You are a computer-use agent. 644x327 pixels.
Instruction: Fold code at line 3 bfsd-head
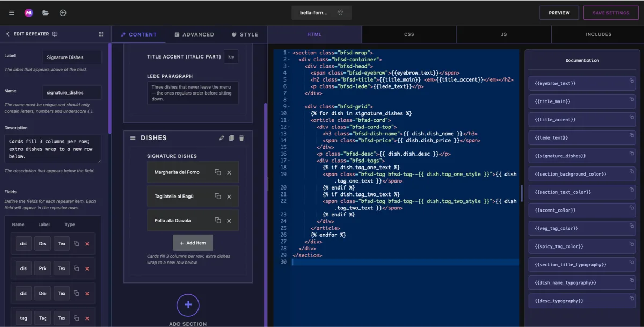pos(289,67)
